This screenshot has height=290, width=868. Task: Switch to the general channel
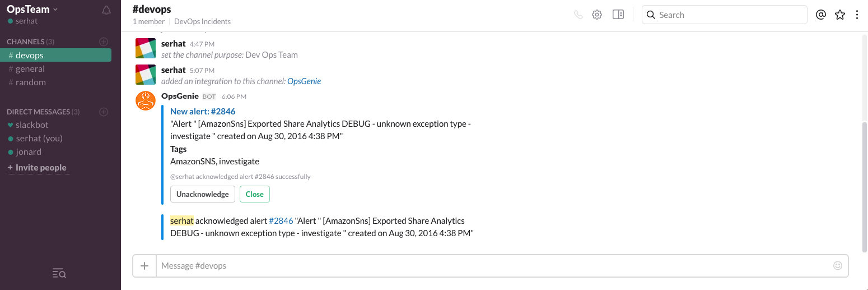[30, 69]
